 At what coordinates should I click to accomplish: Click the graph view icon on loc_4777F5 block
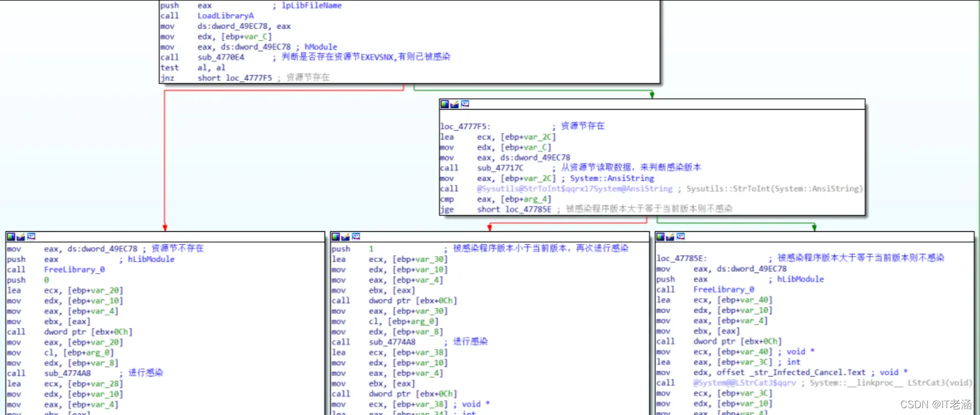(465, 104)
